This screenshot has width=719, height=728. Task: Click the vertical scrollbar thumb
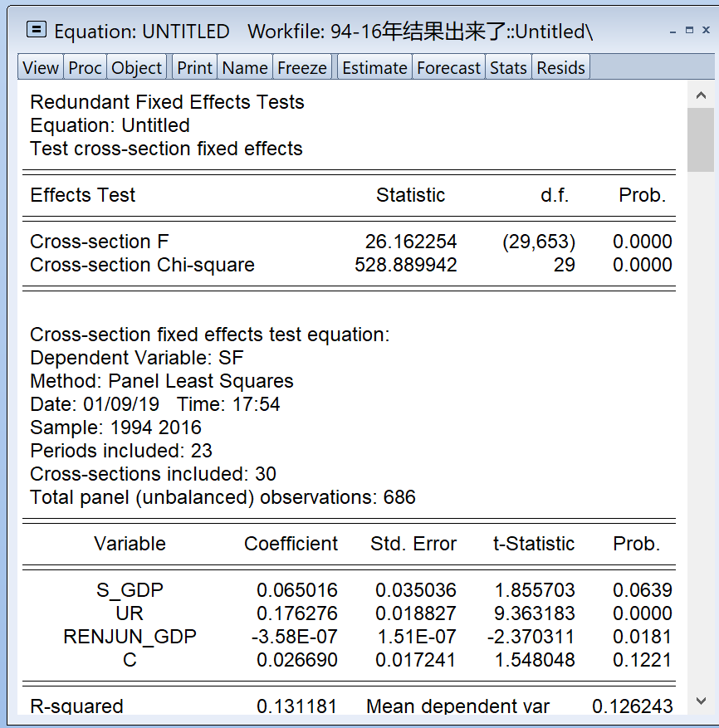point(702,139)
